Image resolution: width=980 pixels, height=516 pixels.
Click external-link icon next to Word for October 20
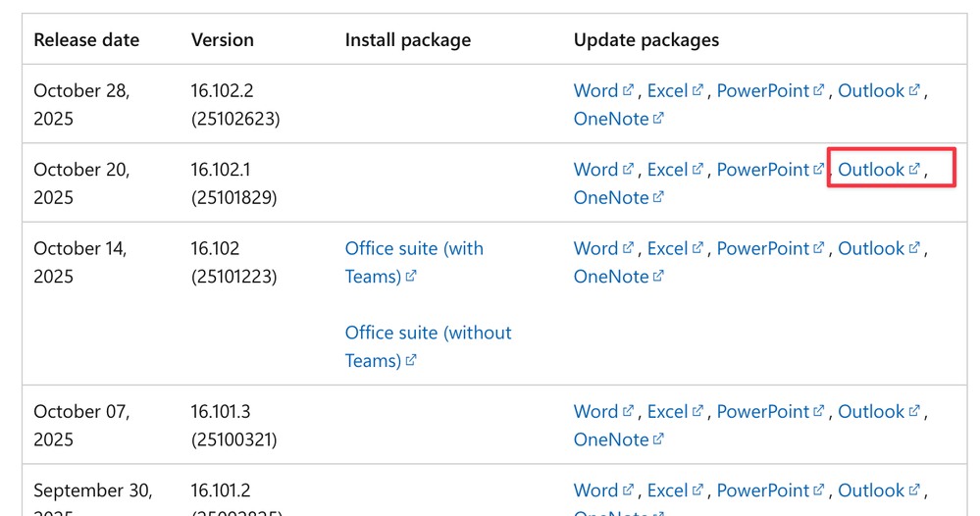[x=629, y=168]
